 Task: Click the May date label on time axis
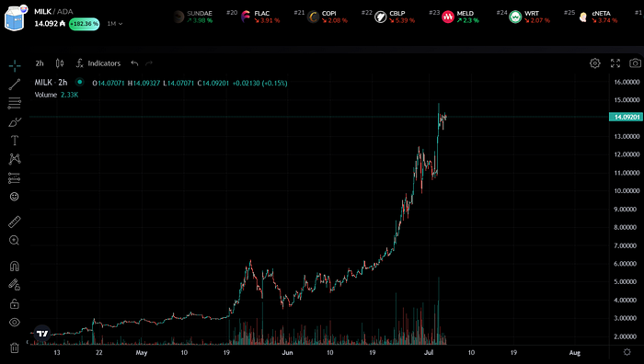tap(142, 352)
